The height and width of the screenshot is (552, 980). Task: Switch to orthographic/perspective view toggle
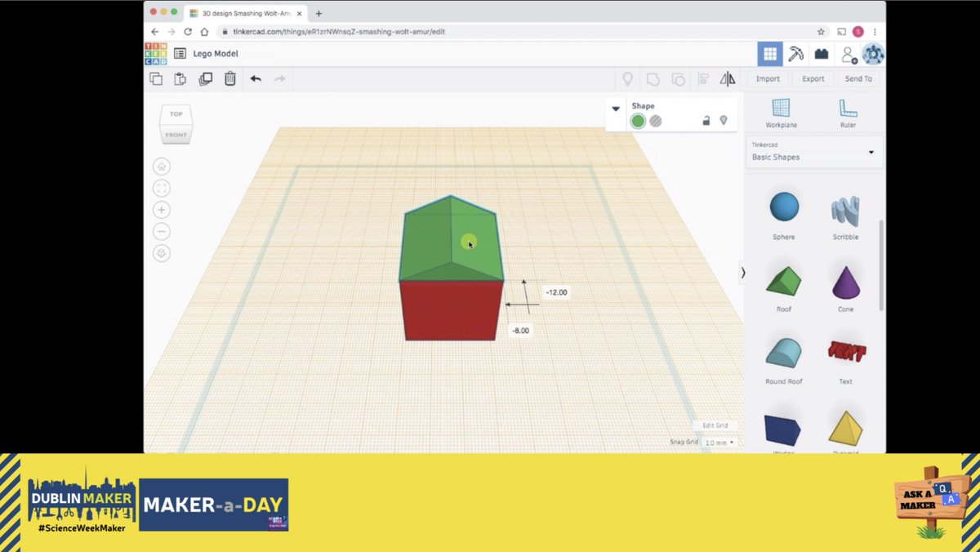162,253
